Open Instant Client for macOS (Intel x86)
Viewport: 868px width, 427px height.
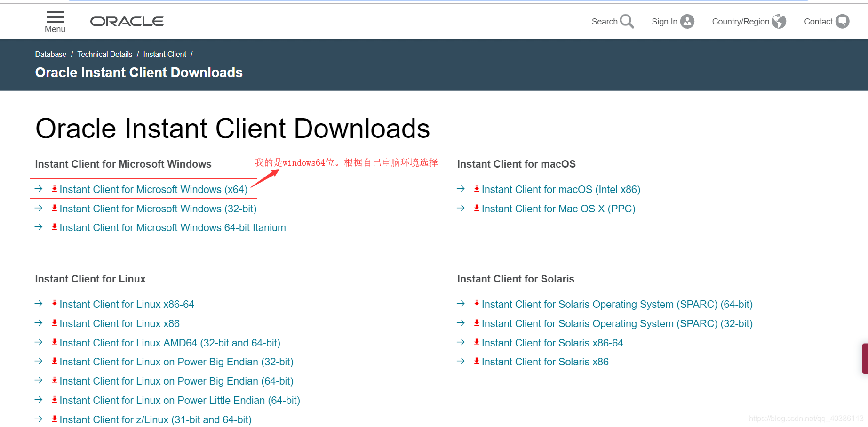coord(561,189)
